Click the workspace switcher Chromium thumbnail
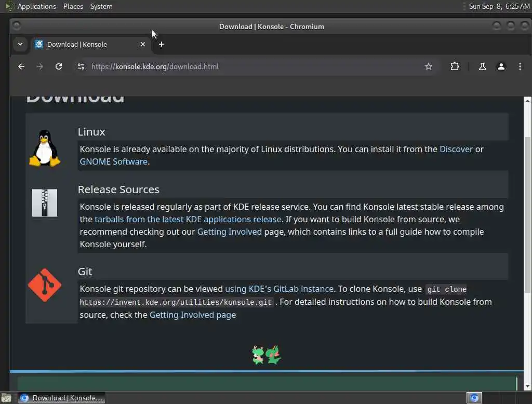Screen dimensions: 532x404 (x=474, y=398)
